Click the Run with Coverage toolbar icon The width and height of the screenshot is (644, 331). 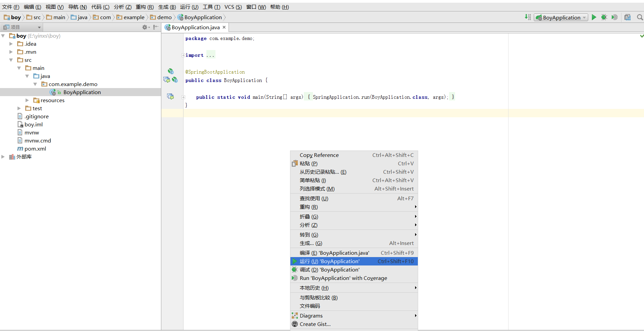[614, 17]
